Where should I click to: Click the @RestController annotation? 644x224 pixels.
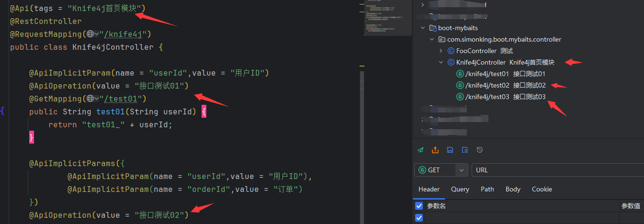click(x=46, y=21)
